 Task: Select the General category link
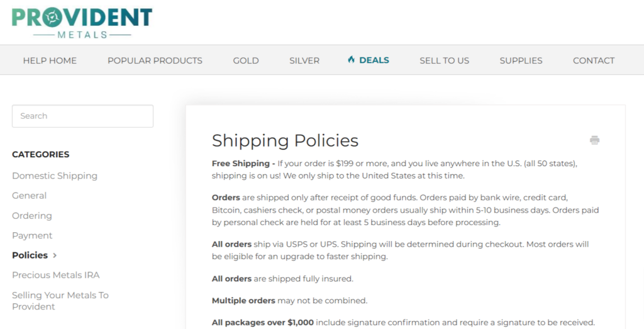click(29, 196)
